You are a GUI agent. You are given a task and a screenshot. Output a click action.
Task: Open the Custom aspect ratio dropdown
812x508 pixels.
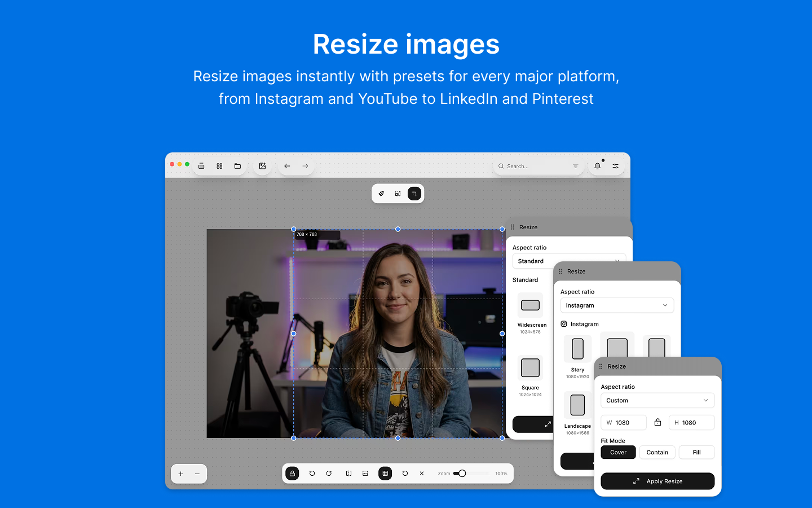pos(657,400)
